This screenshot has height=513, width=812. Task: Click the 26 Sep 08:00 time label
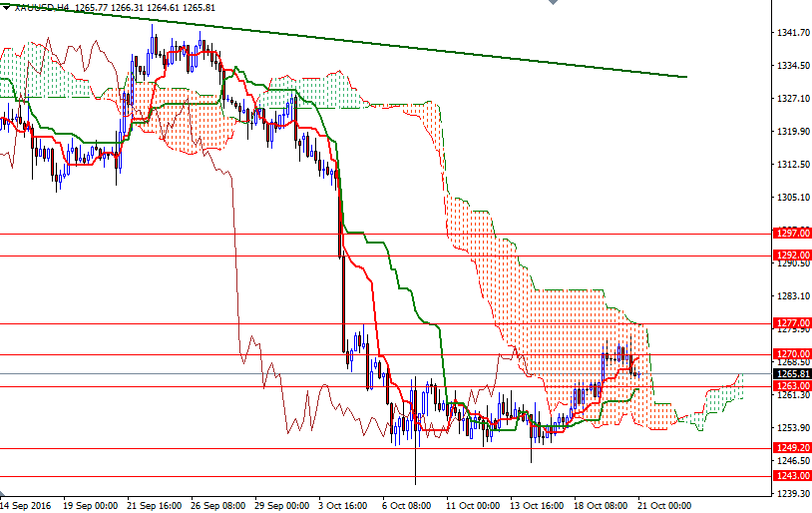pyautogui.click(x=218, y=505)
